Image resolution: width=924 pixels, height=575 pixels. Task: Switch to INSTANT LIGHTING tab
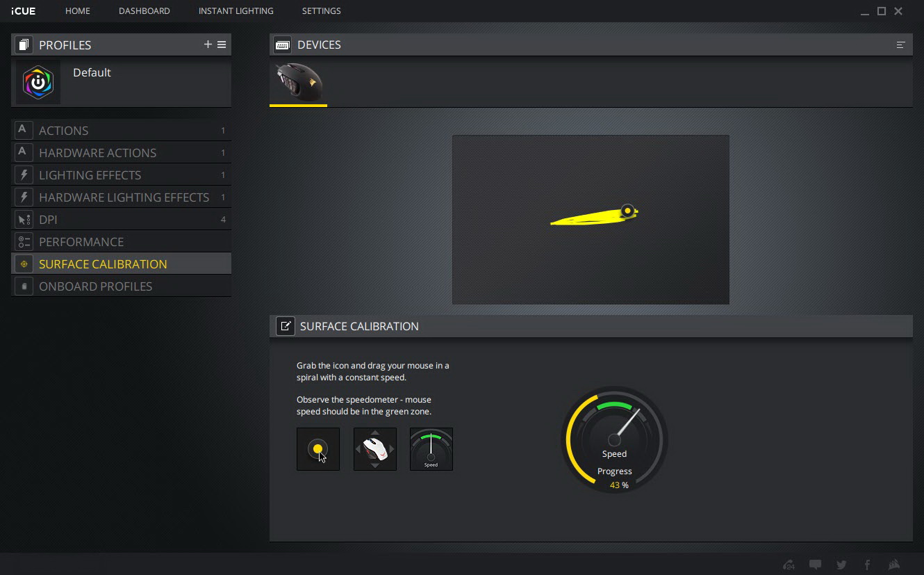point(236,11)
